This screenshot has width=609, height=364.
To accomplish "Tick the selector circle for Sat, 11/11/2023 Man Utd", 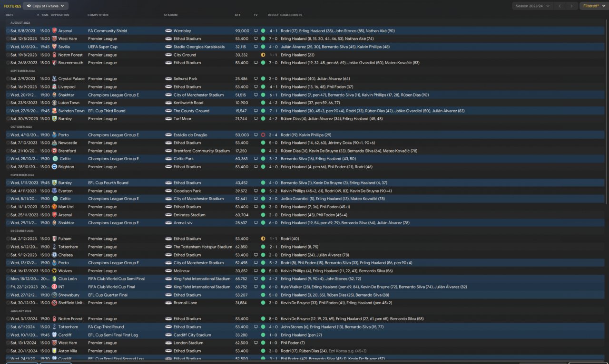I will point(8,207).
